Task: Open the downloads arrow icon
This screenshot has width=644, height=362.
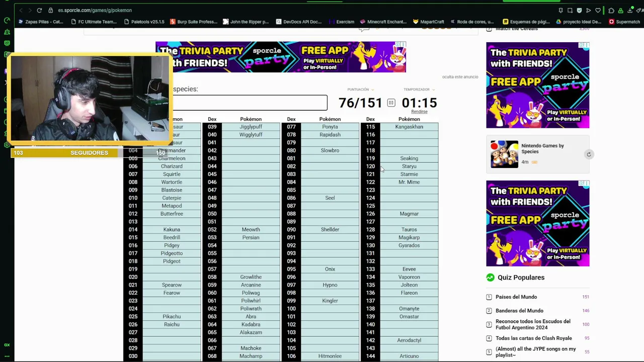Action: (x=629, y=10)
